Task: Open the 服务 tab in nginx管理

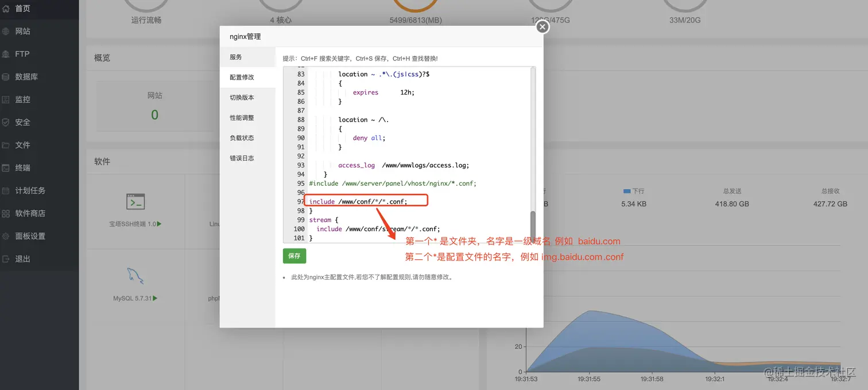Action: click(x=247, y=57)
